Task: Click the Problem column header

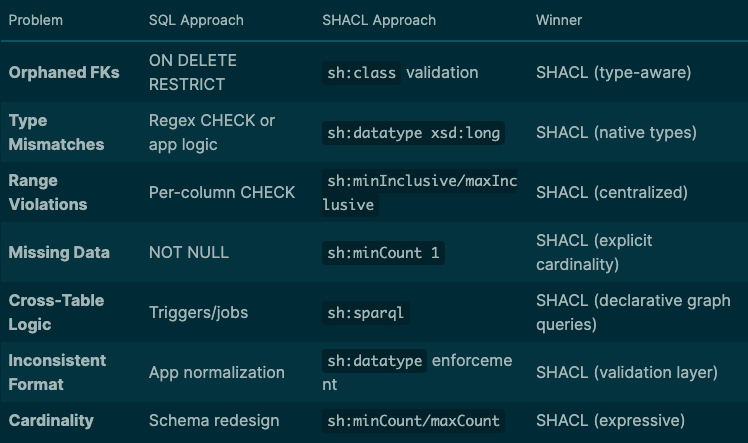Action: coord(35,20)
